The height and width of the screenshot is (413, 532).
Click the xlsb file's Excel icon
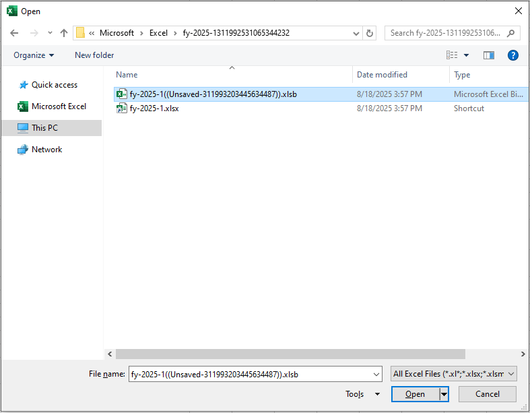[121, 94]
